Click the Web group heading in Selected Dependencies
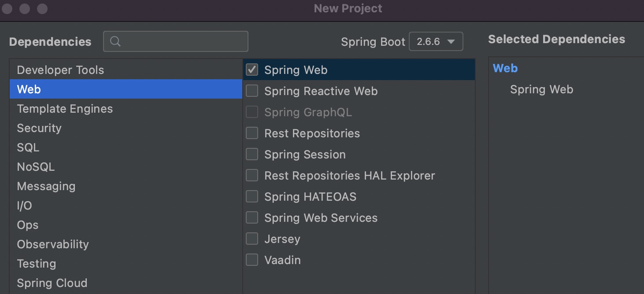644x294 pixels. 505,68
